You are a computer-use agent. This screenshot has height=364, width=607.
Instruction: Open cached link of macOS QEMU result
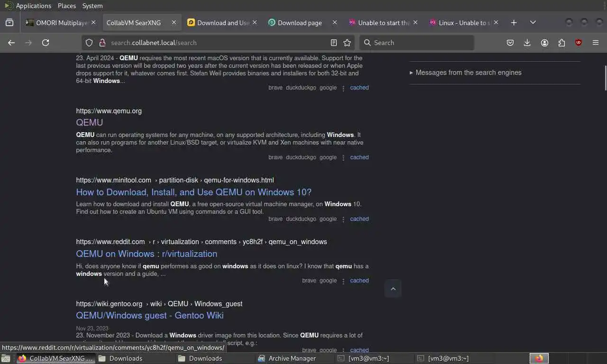coord(359,88)
